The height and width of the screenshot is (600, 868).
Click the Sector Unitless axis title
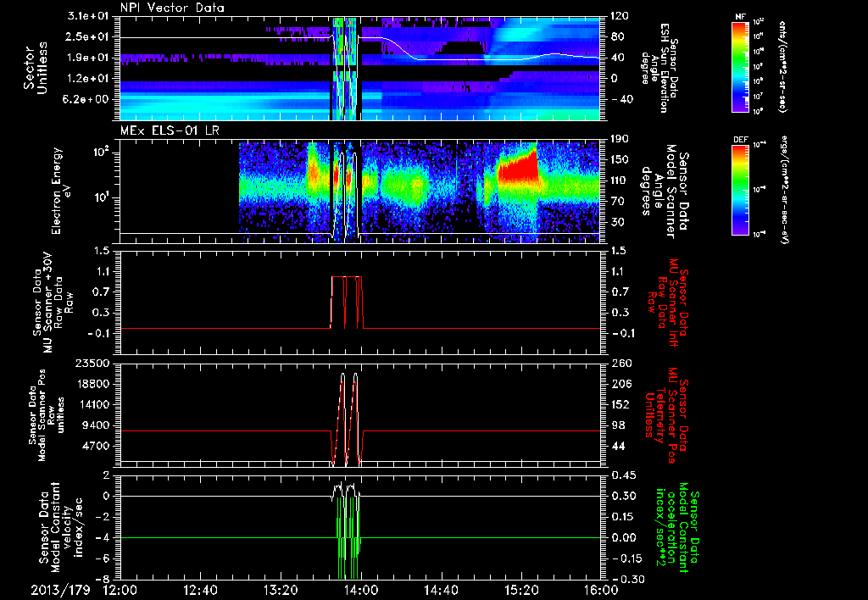pyautogui.click(x=36, y=68)
